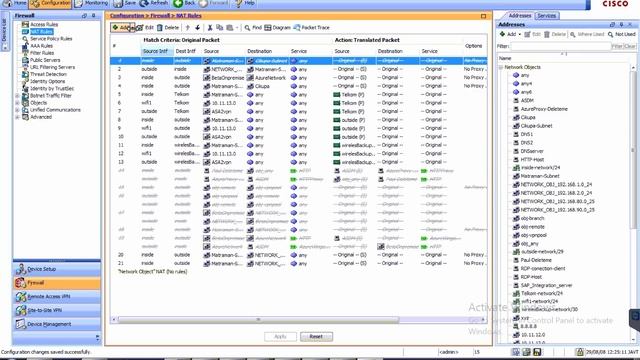Move the NAT rule down with the down arrow
Image resolution: width=640 pixels, height=360 pixels.
198,27
